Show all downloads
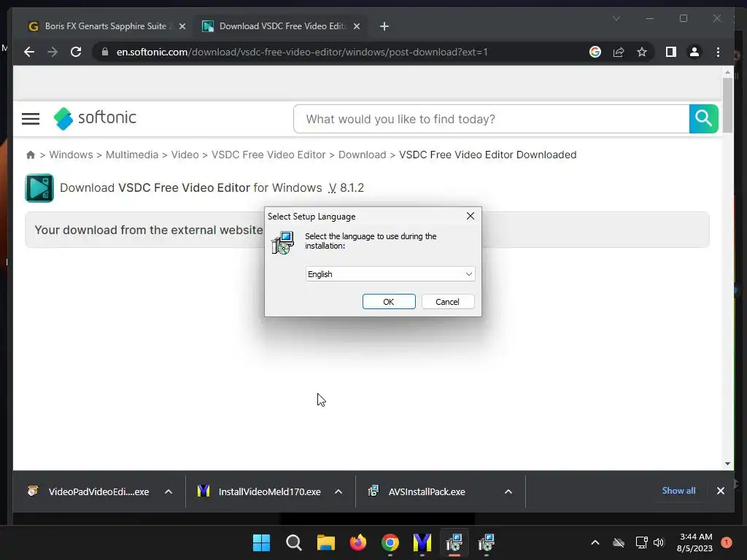Viewport: 747px width, 560px height. click(678, 491)
